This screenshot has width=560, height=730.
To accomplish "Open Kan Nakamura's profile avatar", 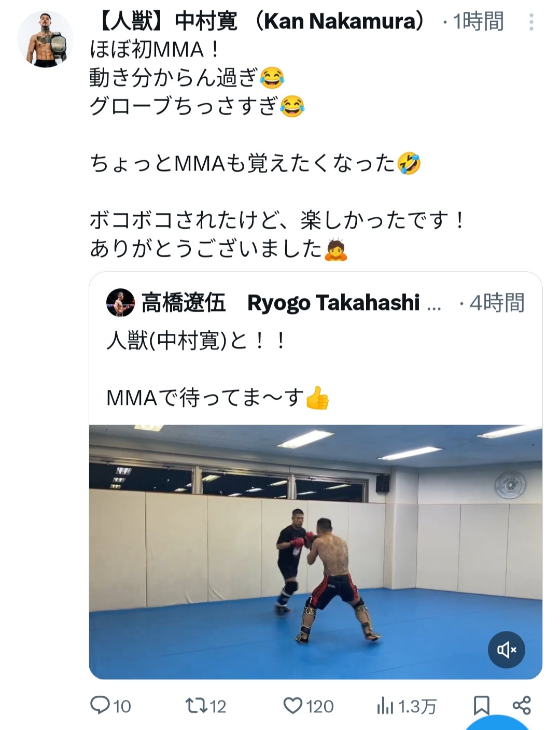I will click(46, 39).
